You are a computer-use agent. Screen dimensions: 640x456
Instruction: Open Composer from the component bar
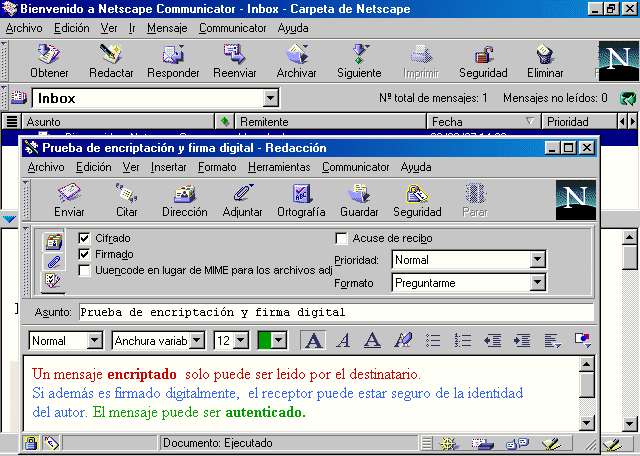point(551,443)
